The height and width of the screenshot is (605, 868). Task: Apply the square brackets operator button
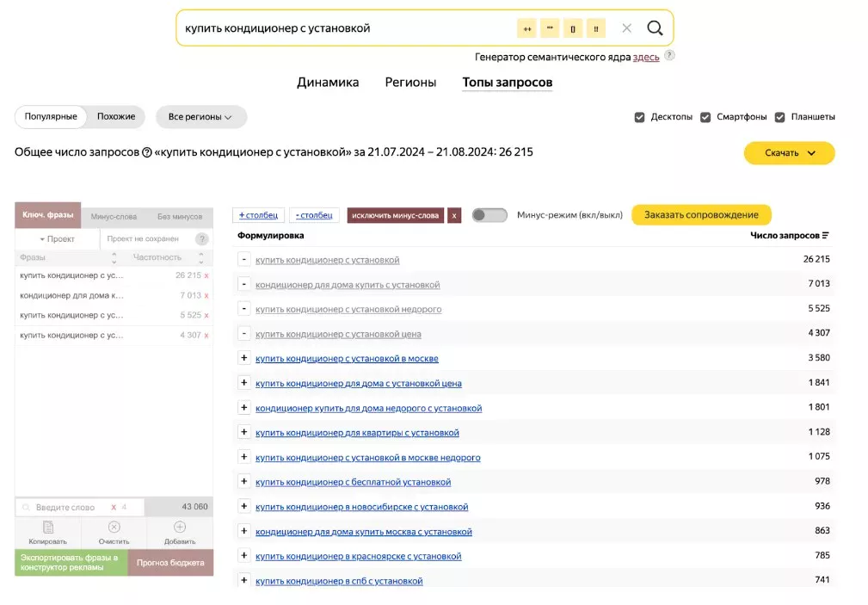coord(573,28)
